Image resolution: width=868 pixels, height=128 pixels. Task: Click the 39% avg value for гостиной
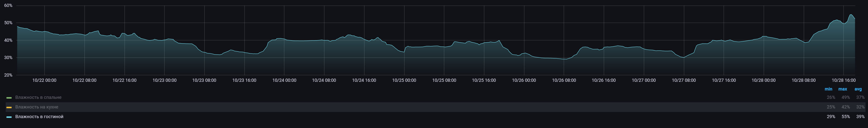coord(860,117)
